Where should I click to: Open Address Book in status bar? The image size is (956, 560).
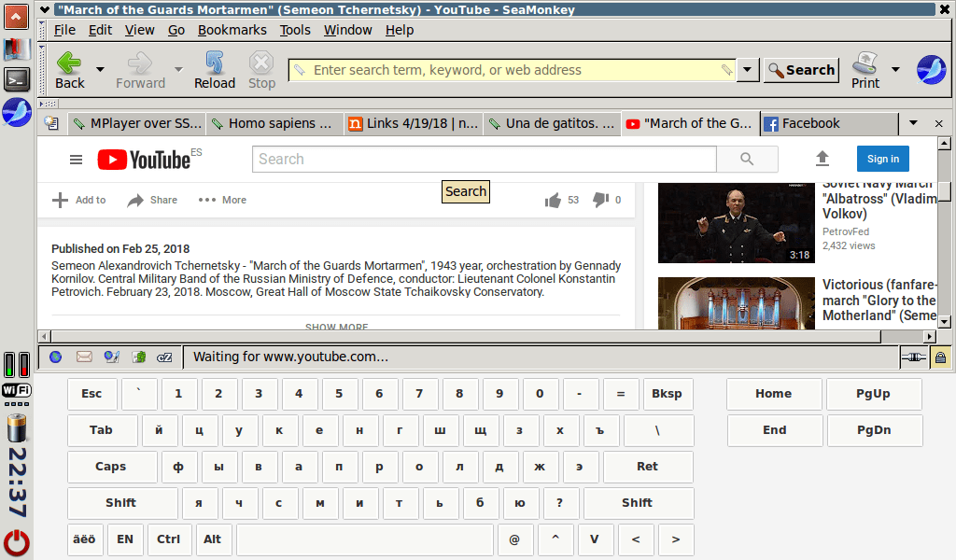139,357
